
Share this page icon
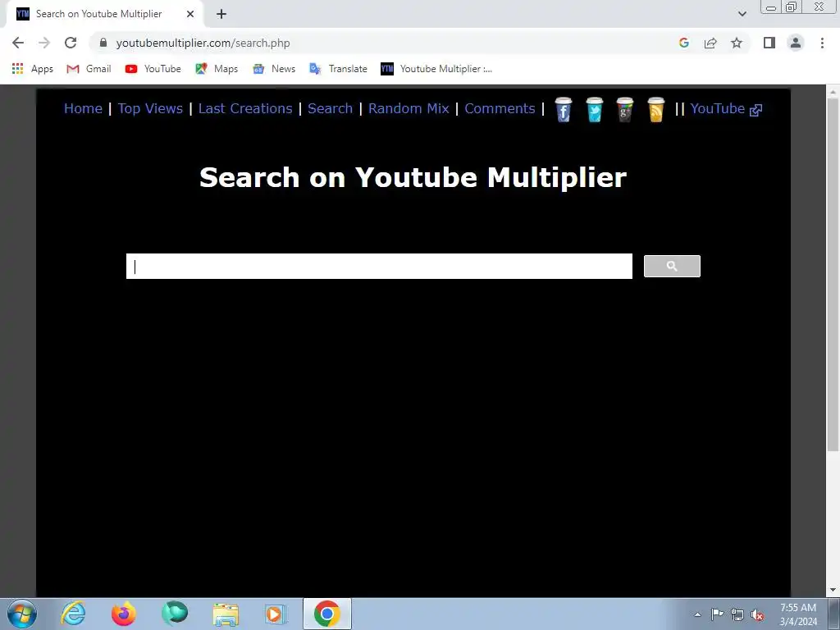[710, 43]
